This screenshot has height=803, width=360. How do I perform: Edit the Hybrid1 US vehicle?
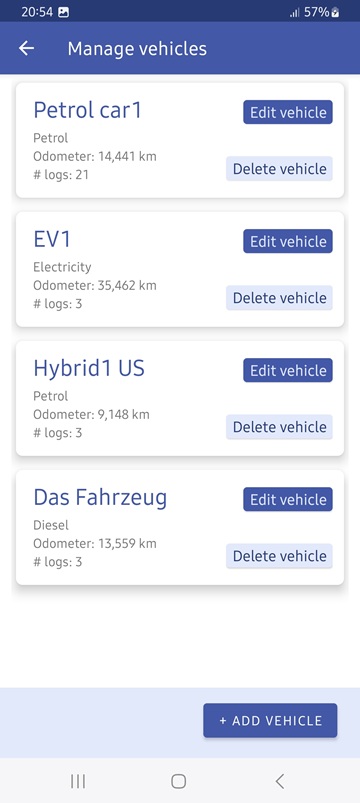tap(288, 370)
